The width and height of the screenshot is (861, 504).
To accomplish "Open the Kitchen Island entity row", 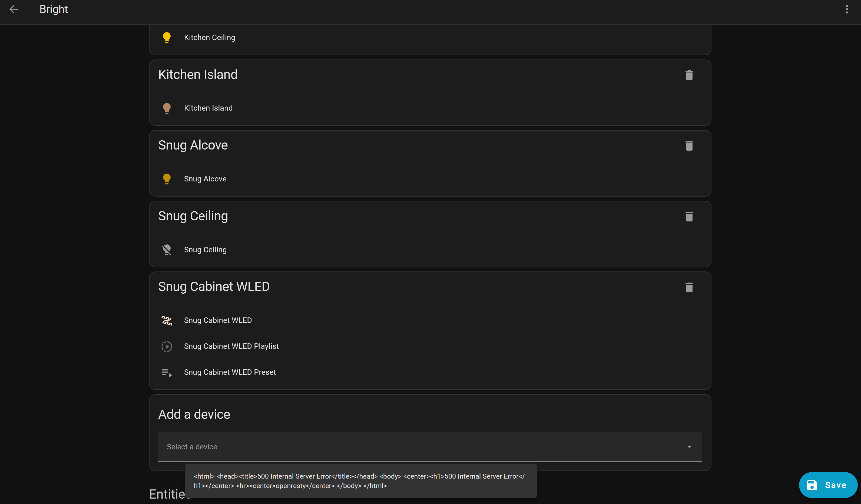I will (x=208, y=108).
